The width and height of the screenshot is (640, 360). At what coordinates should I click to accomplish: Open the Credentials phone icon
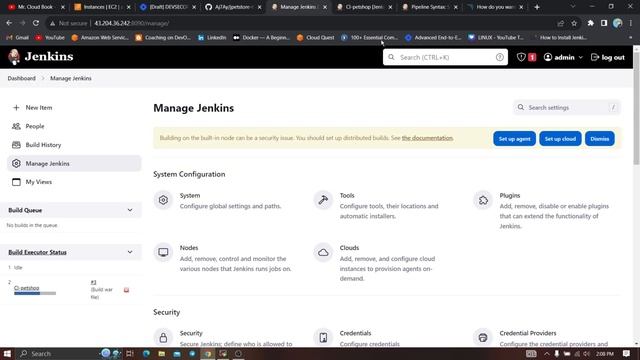pyautogui.click(x=323, y=338)
